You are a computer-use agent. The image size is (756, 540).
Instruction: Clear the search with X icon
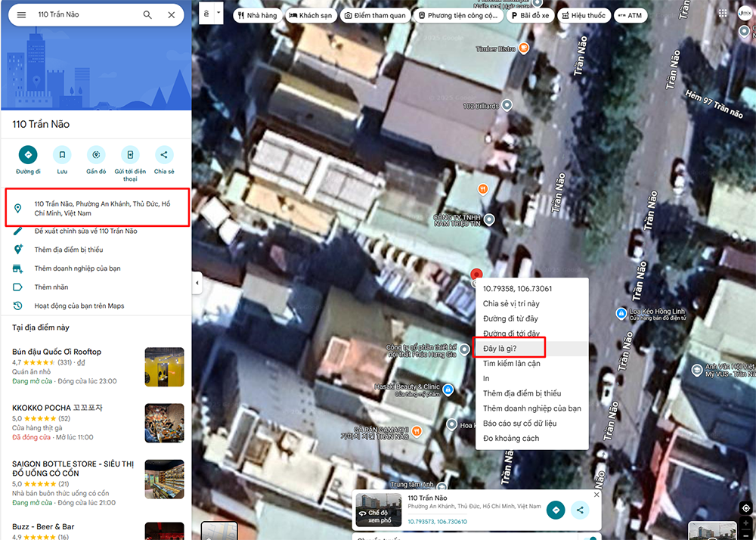click(171, 15)
